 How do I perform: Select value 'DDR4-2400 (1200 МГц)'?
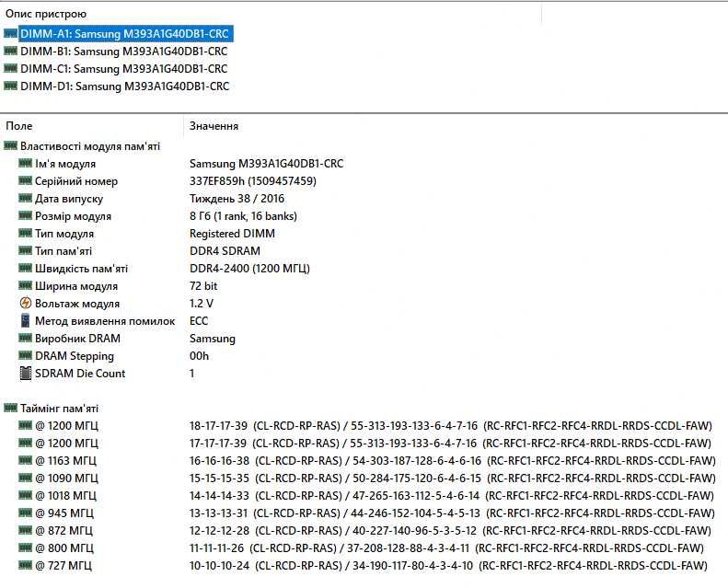tap(249, 269)
